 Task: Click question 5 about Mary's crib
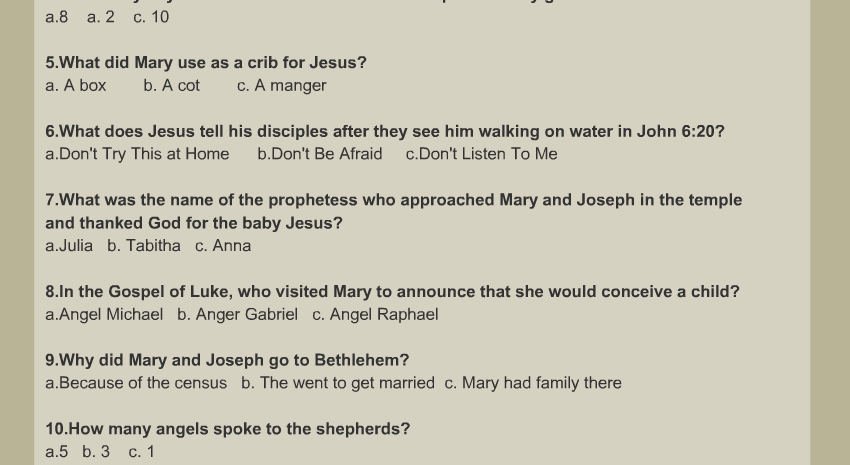point(206,63)
